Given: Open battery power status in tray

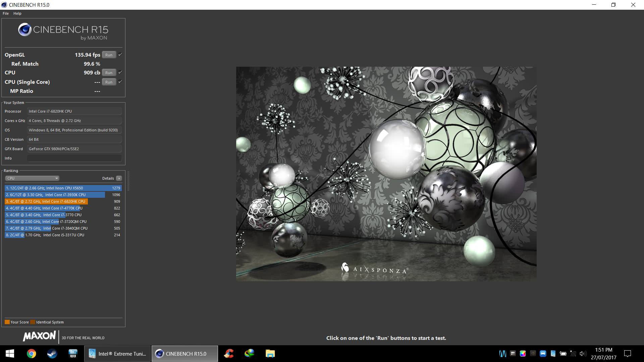Looking at the screenshot, I should [x=563, y=354].
